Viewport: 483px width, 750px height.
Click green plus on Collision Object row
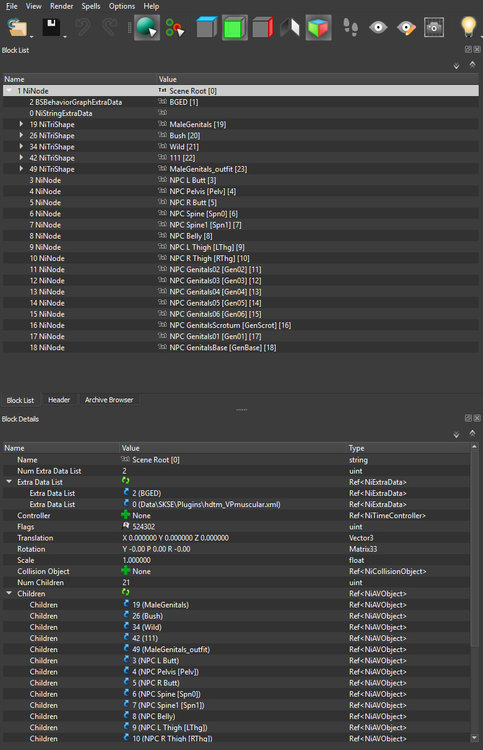click(126, 571)
